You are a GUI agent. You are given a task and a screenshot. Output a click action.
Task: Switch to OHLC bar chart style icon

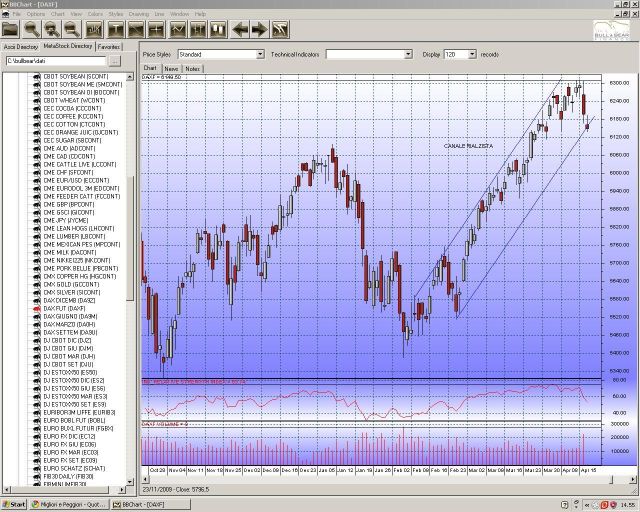pyautogui.click(x=198, y=29)
